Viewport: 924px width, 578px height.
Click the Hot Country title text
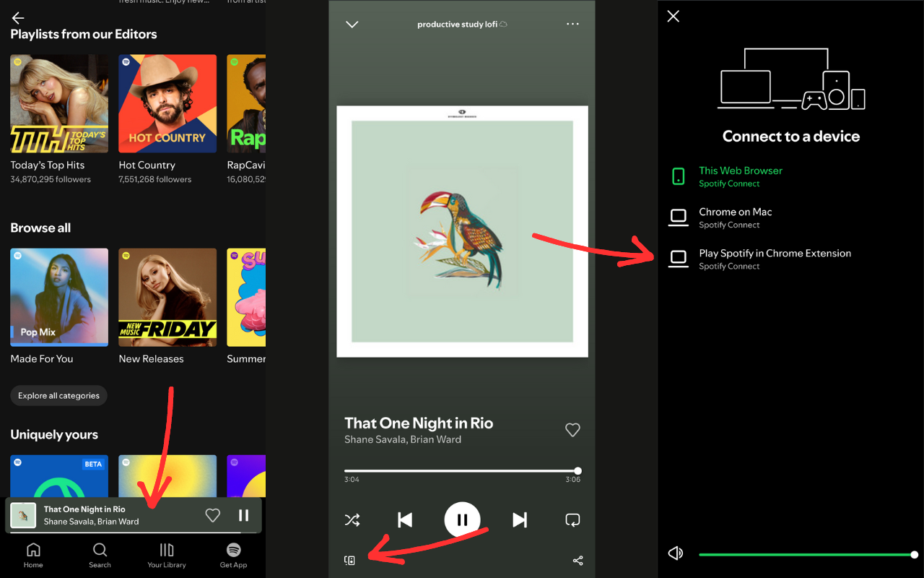tap(147, 165)
